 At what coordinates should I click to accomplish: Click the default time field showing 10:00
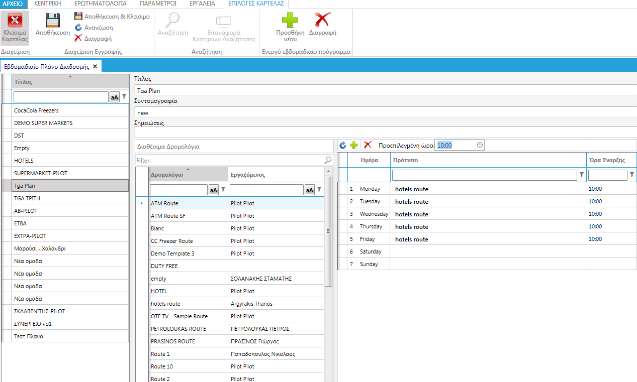(459, 145)
